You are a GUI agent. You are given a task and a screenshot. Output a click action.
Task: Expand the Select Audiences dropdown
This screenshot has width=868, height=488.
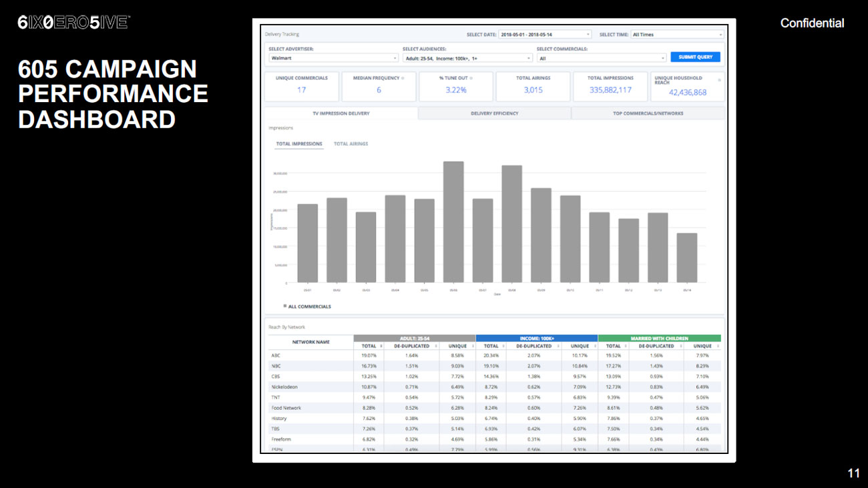467,58
